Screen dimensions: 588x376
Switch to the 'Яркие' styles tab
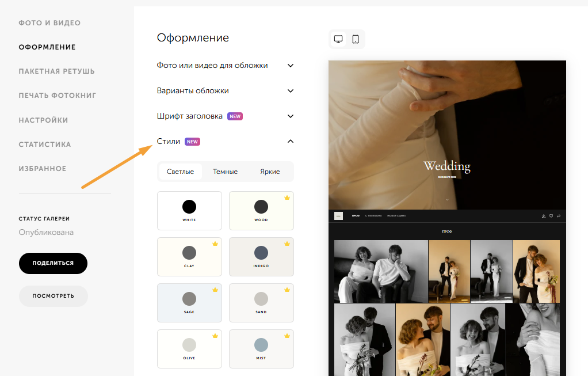tap(270, 172)
